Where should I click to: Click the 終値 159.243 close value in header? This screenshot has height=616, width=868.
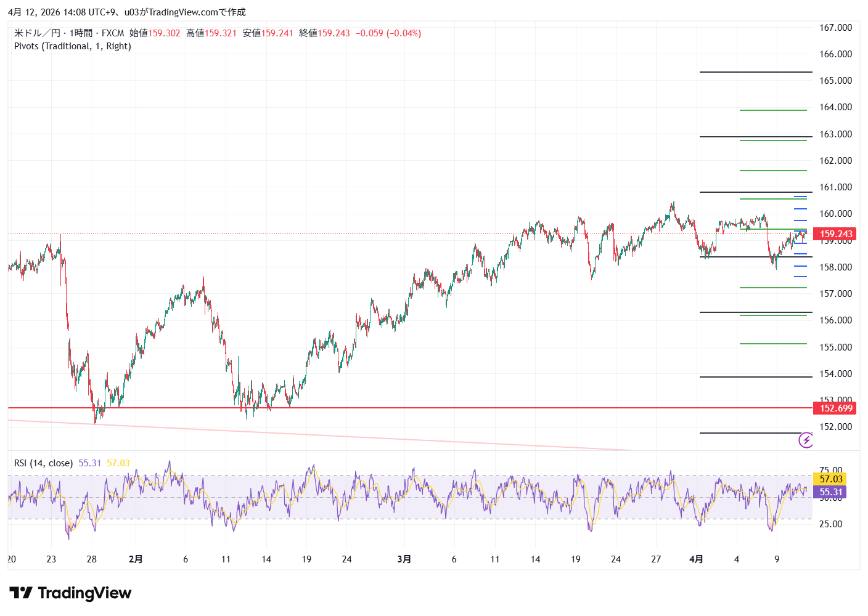pos(324,33)
